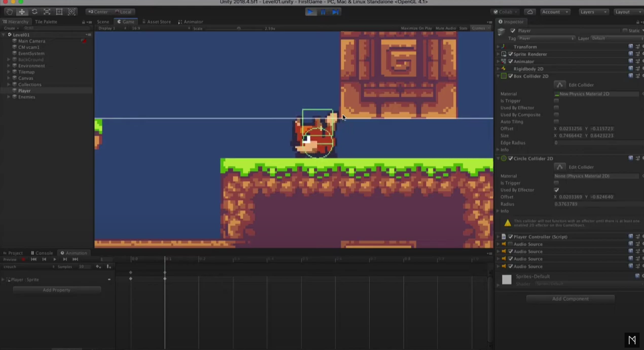644x350 pixels.
Task: Select the Hand tool in toolbar
Action: 9,12
